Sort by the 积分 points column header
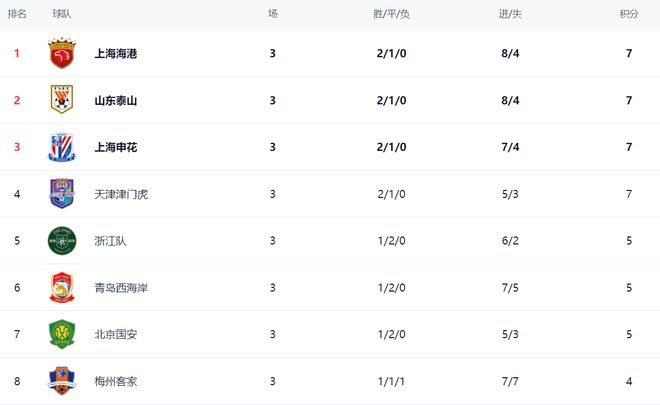This screenshot has height=405, width=660. click(x=629, y=14)
